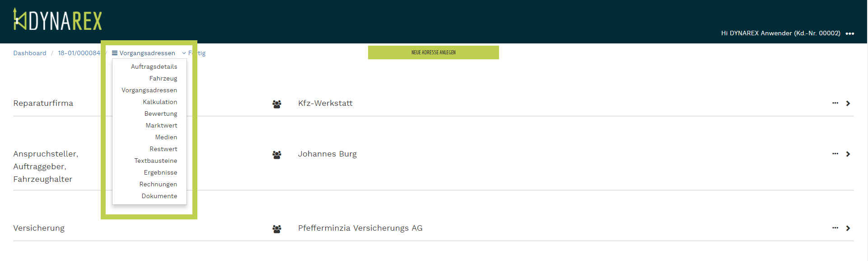Click group icon beside Pfefferminzia Versicherungs AG
Viewport: 868px width, 261px height.
point(277,229)
